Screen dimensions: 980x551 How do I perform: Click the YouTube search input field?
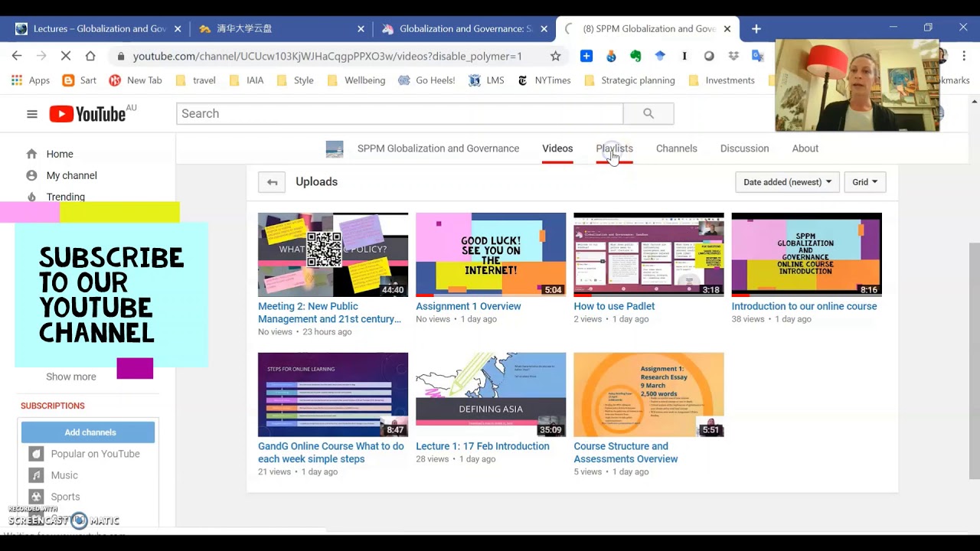point(400,113)
